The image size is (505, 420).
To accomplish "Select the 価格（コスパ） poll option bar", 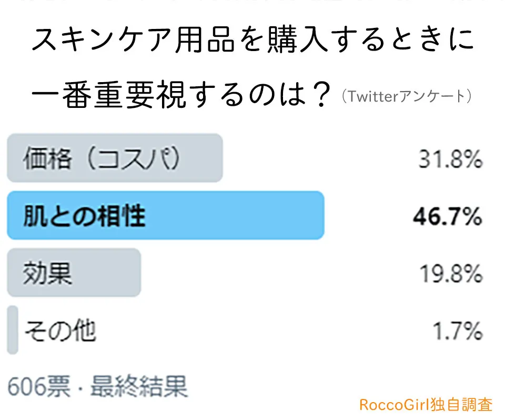I will [115, 158].
